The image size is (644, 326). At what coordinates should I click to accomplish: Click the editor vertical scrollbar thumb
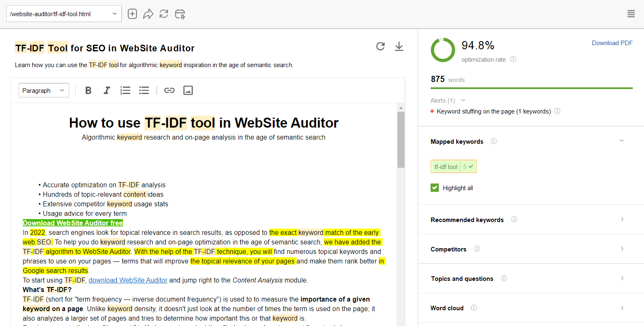point(400,139)
